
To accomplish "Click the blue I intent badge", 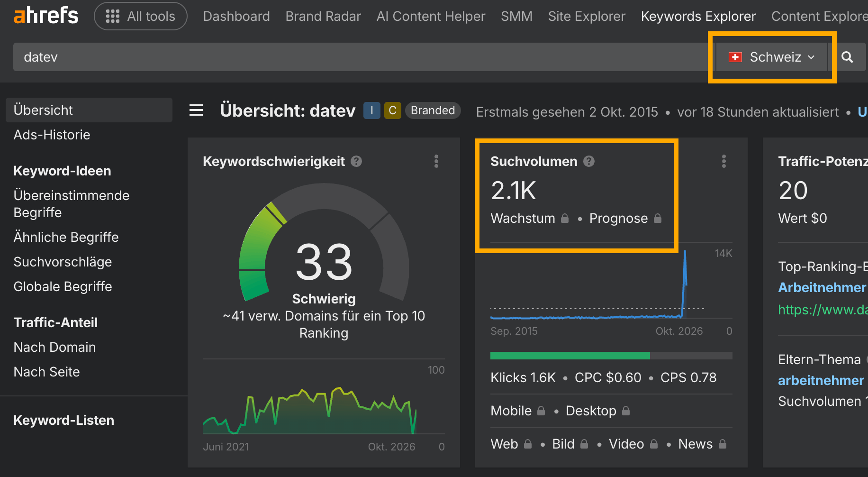I will click(x=372, y=110).
